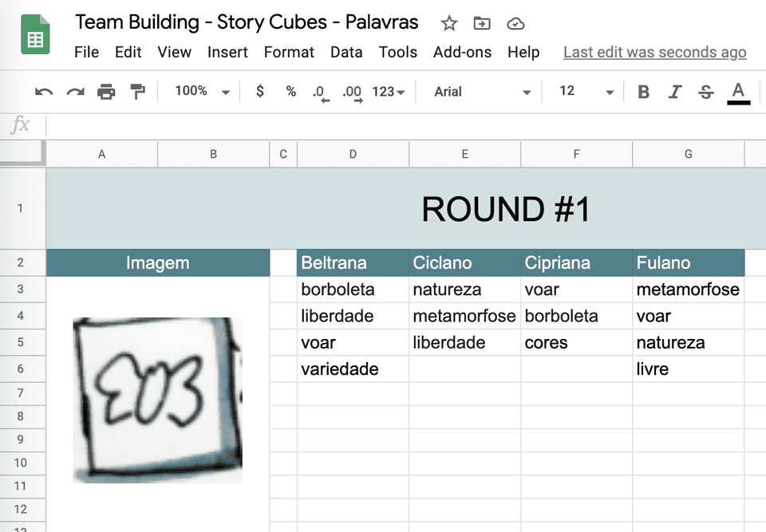766x532 pixels.
Task: Open the Format menu
Action: (x=289, y=52)
